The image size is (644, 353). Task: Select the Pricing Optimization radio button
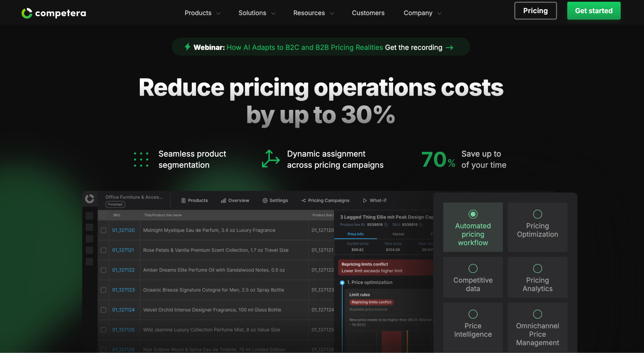click(537, 214)
